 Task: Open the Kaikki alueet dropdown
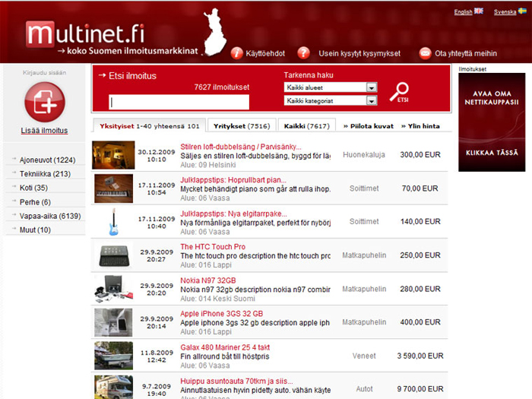click(331, 87)
